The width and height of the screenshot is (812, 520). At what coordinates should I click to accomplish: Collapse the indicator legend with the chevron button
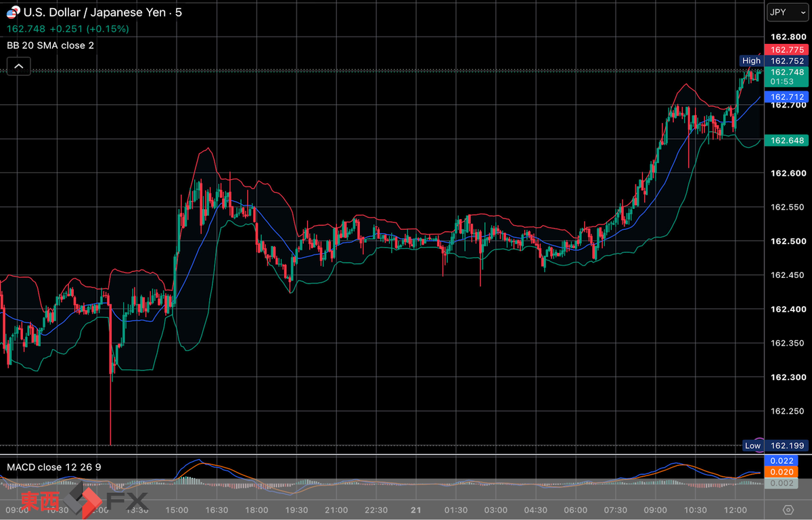click(18, 66)
